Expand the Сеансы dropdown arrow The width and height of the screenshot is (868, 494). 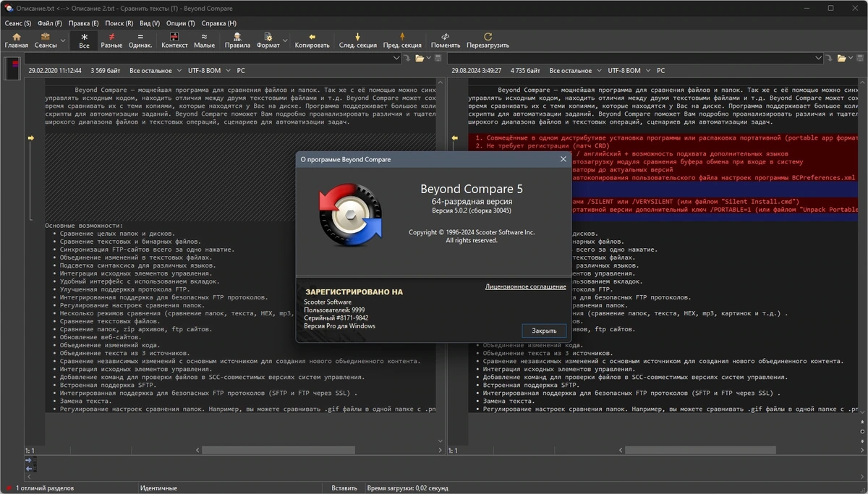click(64, 41)
